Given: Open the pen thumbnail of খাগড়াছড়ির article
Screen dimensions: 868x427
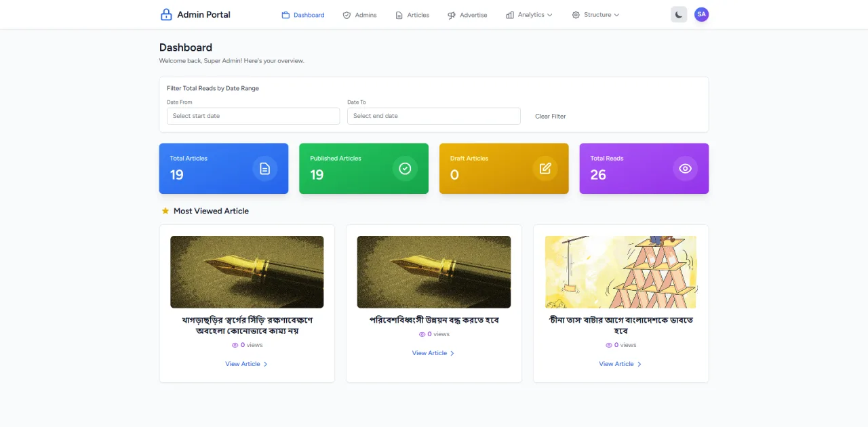Looking at the screenshot, I should tap(247, 272).
